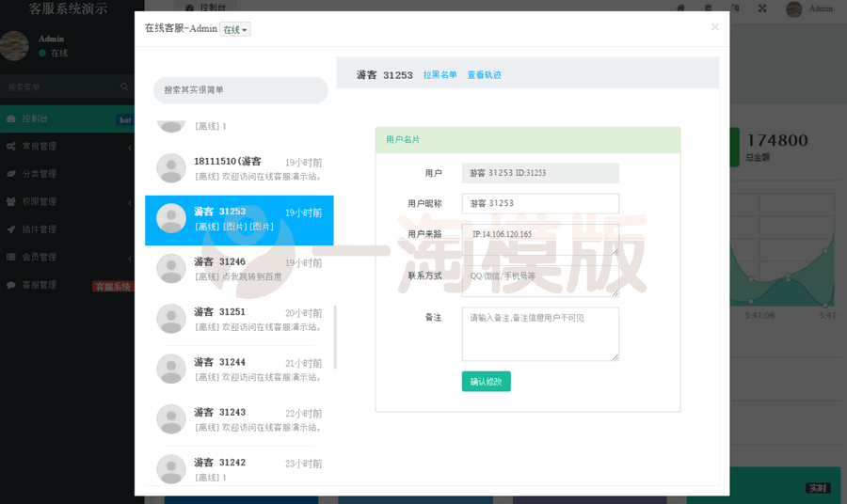This screenshot has height=504, width=847.
Task: Click the 174800 总金额 value
Action: pyautogui.click(x=776, y=140)
